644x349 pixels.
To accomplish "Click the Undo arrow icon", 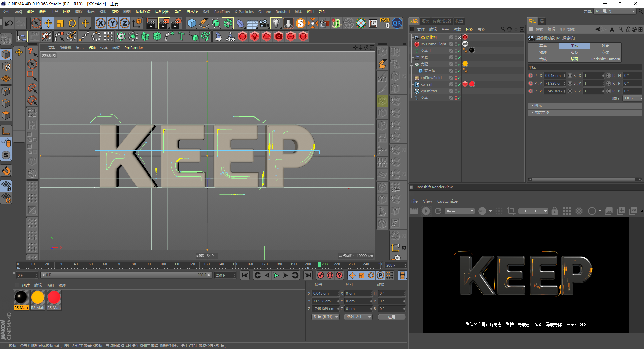I will coord(9,23).
